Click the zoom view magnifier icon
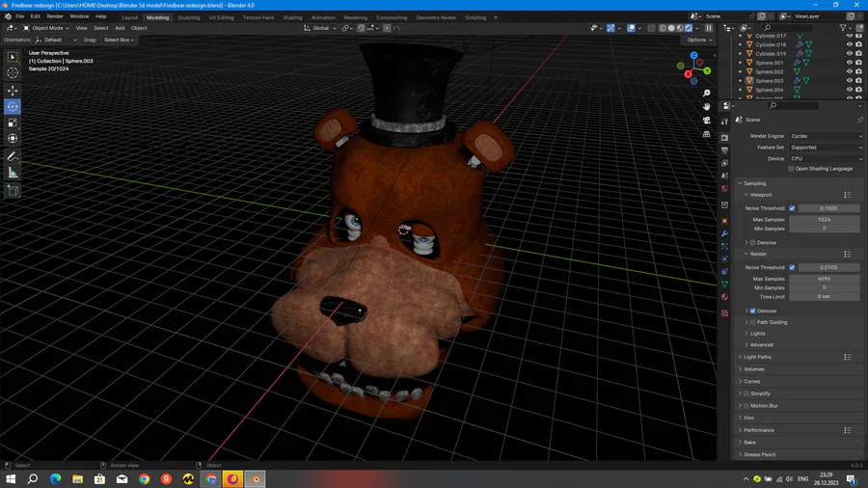This screenshot has height=488, width=868. pos(706,93)
